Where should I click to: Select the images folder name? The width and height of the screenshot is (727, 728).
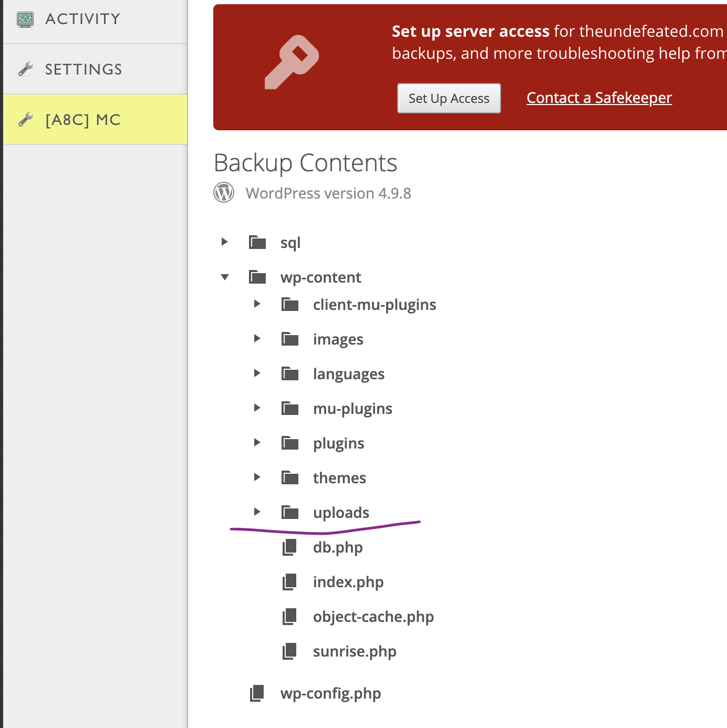click(338, 339)
